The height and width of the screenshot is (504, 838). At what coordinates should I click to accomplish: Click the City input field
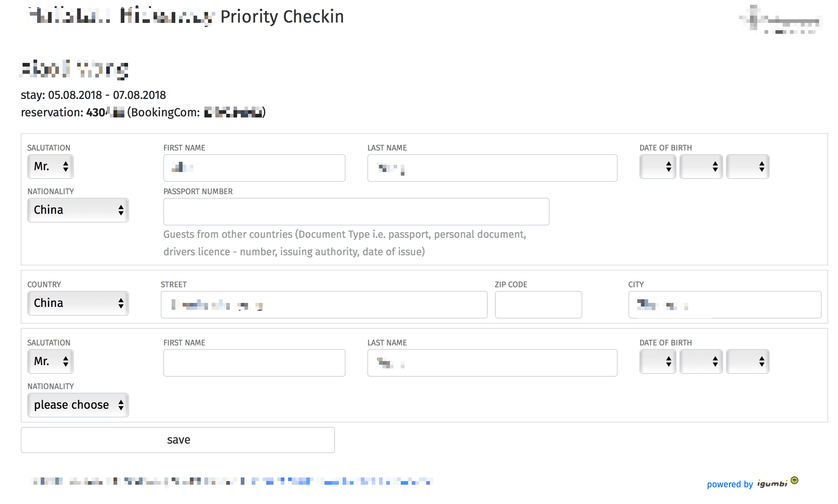tap(725, 305)
